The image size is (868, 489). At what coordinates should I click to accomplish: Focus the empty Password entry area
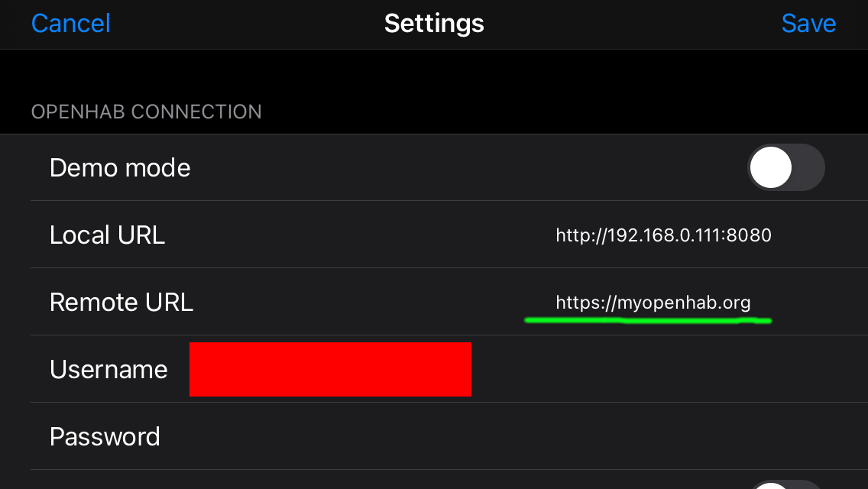[498, 436]
